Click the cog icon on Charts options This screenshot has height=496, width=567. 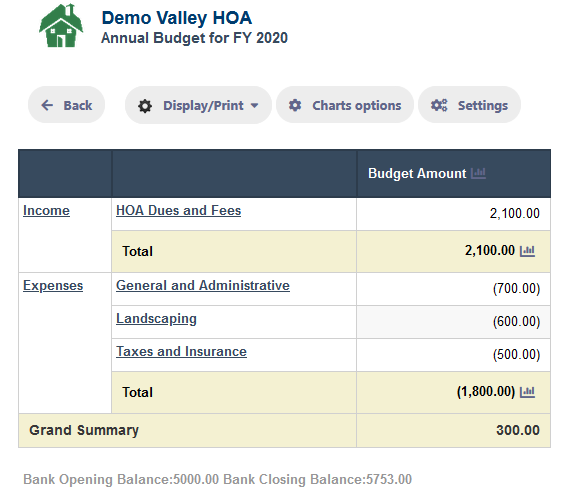tap(295, 105)
